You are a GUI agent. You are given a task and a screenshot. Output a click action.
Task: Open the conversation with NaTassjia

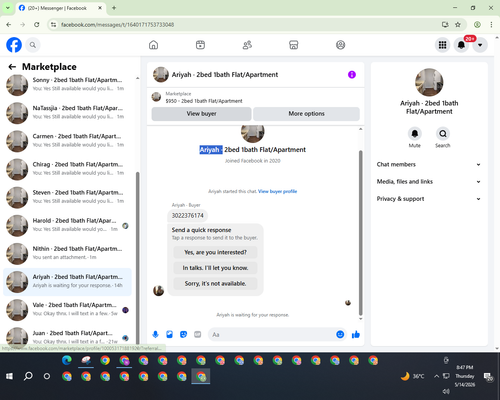pos(67,113)
